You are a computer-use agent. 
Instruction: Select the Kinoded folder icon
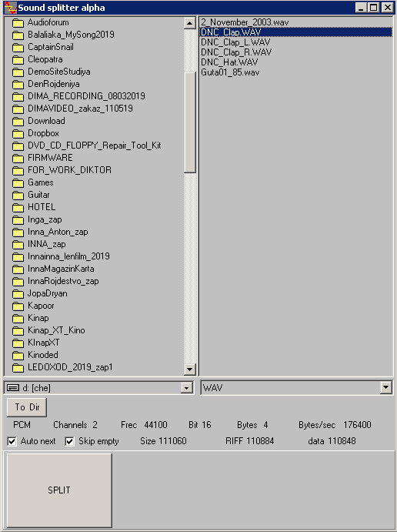tap(18, 355)
